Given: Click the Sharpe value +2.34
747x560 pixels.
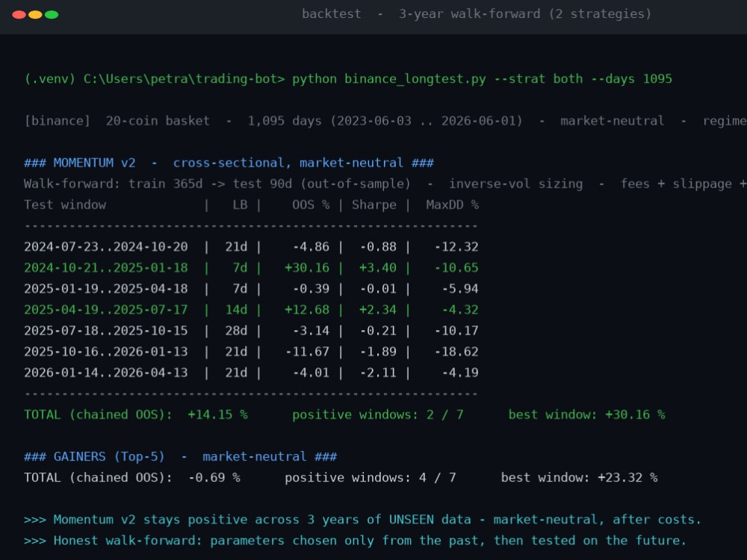Looking at the screenshot, I should pos(378,310).
